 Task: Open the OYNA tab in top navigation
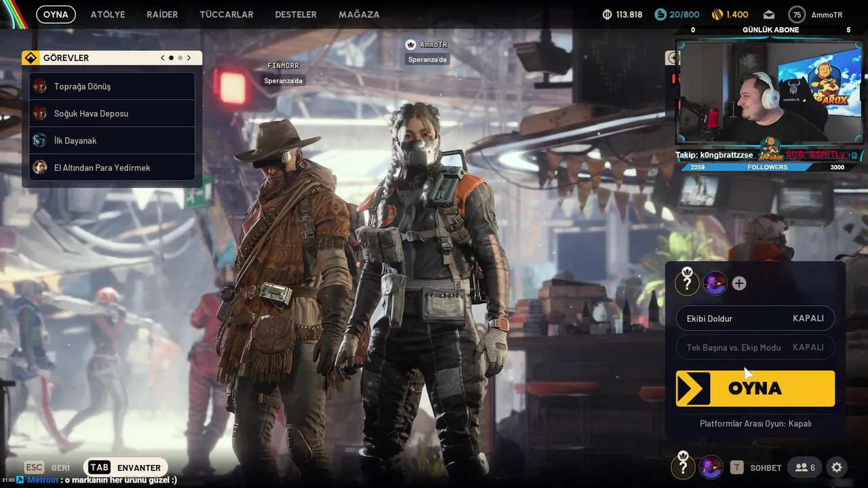pyautogui.click(x=56, y=14)
